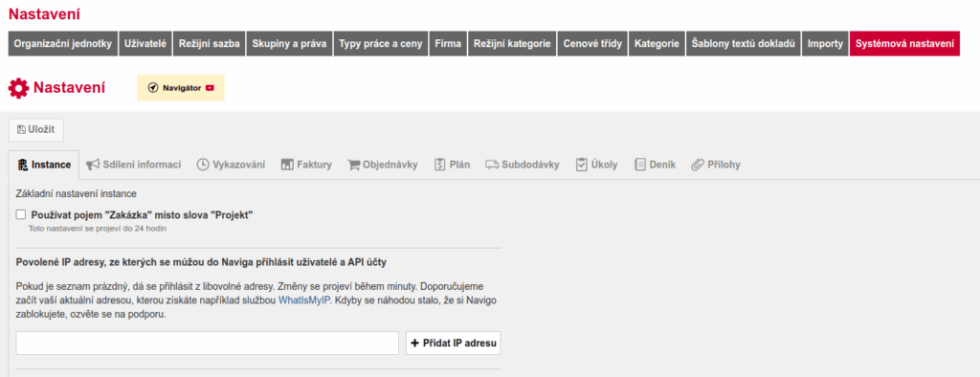980x377 pixels.
Task: Follow the WhatIsMyIP link
Action: 303,300
